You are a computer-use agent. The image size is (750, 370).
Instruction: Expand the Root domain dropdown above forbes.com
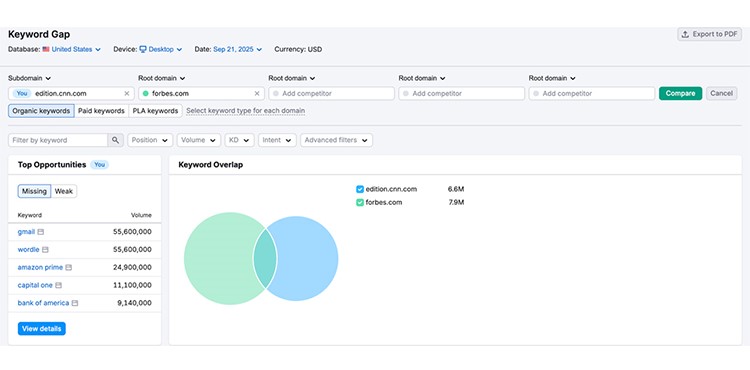coord(162,78)
